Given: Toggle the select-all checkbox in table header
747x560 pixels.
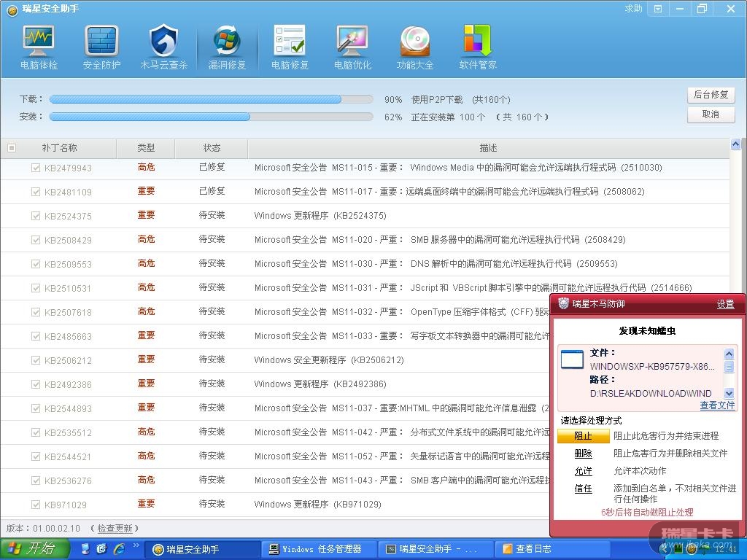Looking at the screenshot, I should tap(11, 148).
